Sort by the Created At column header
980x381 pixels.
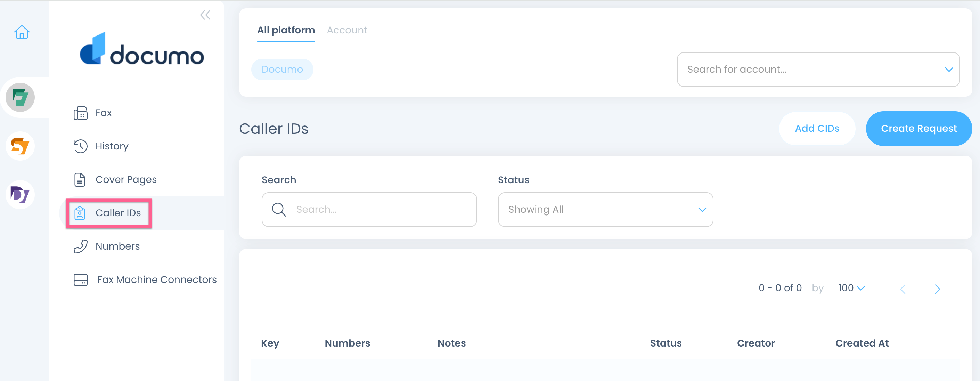point(862,343)
